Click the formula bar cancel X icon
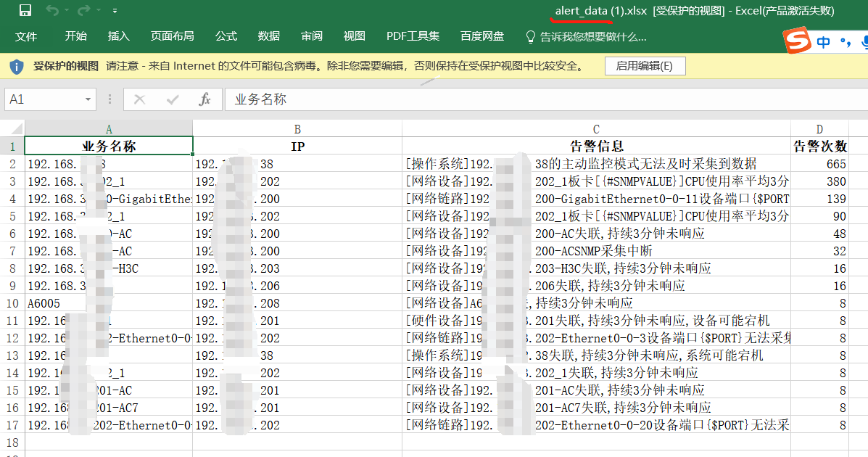Screen dimensions: 868x457 click(x=139, y=99)
